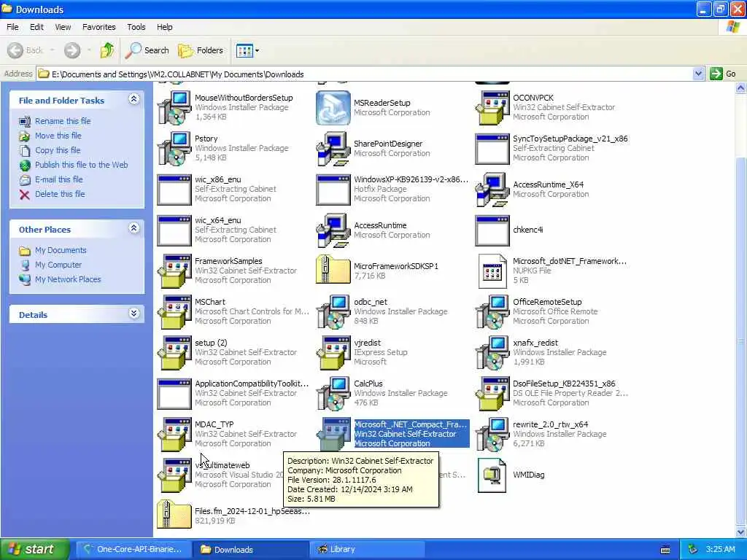Collapse the File and Folder Tasks panel
This screenshot has height=560, width=747.
[134, 99]
